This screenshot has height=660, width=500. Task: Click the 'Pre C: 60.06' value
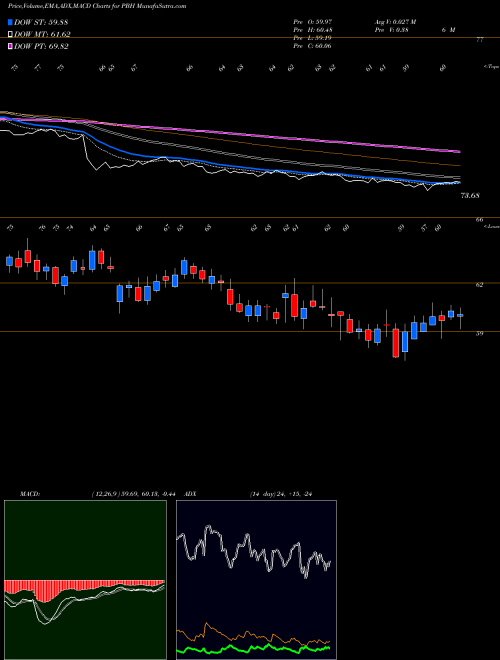pos(312,46)
